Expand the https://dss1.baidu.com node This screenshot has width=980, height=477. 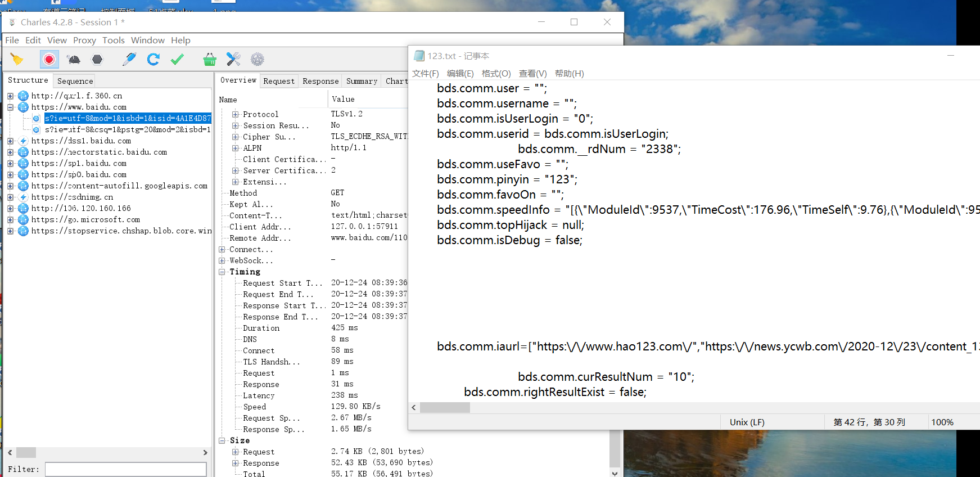pos(10,141)
